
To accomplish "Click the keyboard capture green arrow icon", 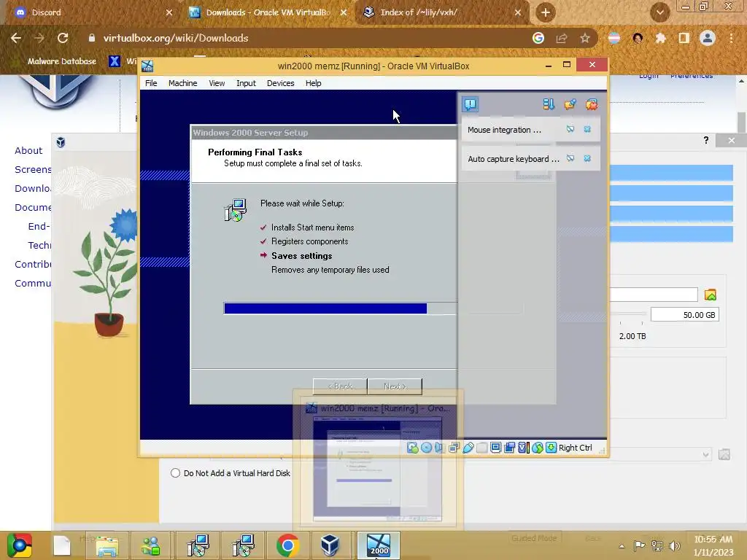I will tap(551, 448).
